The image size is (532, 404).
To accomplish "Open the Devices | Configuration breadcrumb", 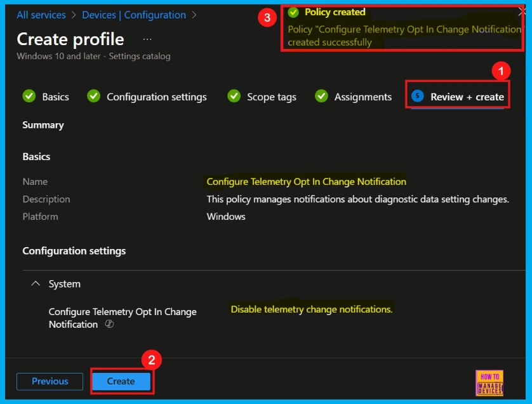I will 134,15.
